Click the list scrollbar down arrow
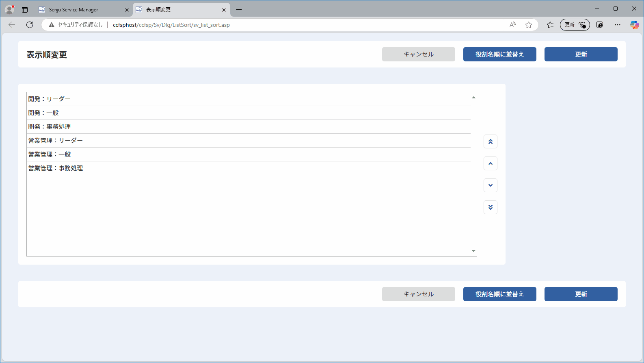The width and height of the screenshot is (644, 363). click(x=473, y=251)
